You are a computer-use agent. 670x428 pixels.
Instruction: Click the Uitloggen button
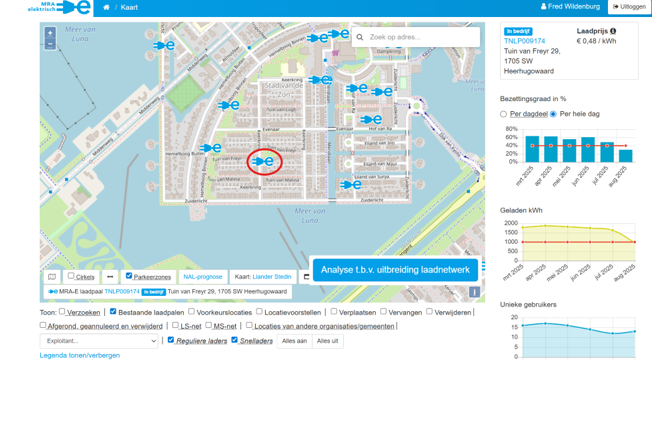point(630,7)
